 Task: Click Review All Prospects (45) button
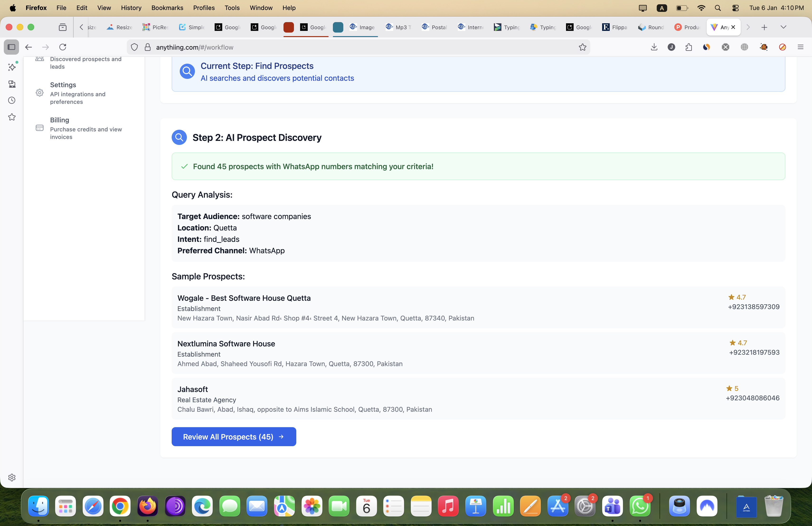(x=234, y=437)
